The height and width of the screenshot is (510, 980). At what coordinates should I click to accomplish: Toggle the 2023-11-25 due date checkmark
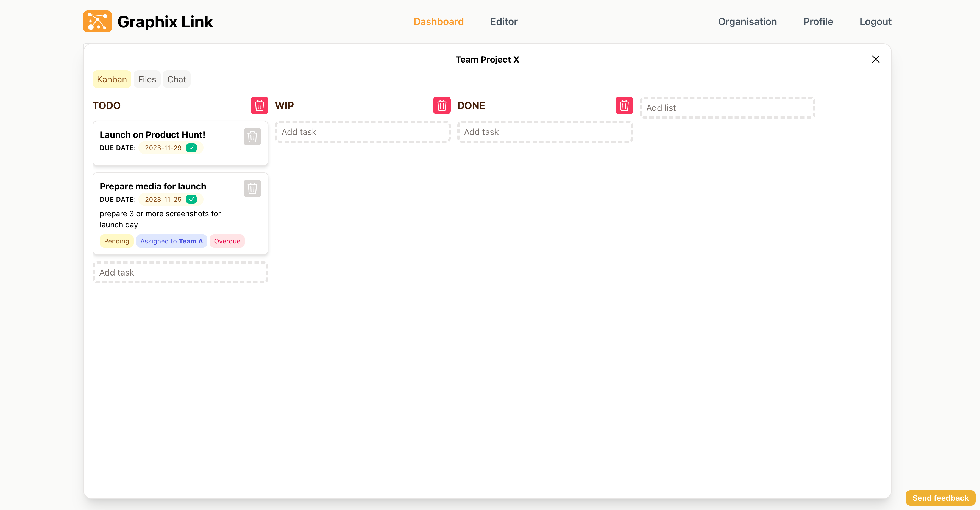(191, 199)
